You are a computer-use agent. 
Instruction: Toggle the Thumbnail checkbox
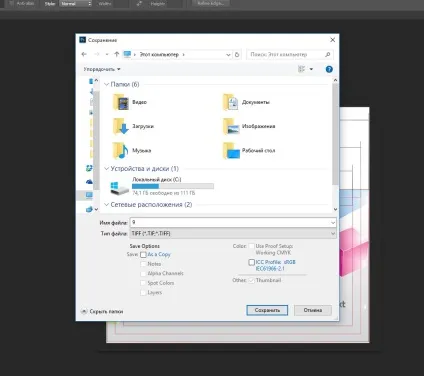point(252,280)
